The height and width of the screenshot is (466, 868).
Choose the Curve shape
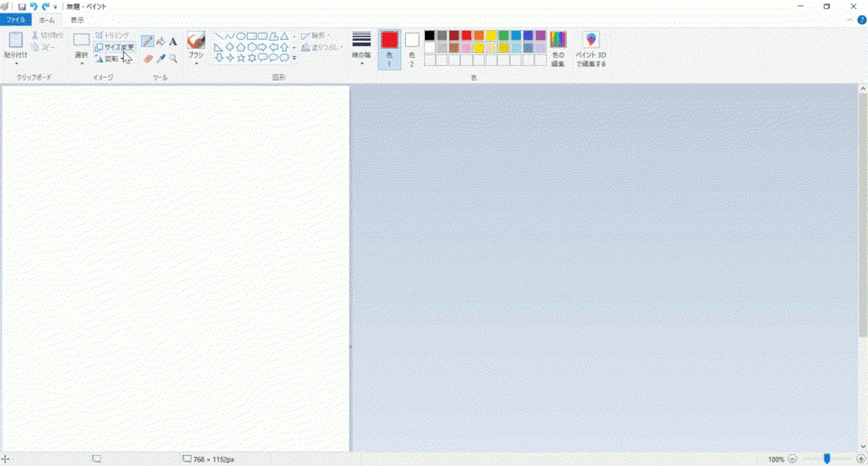click(229, 36)
